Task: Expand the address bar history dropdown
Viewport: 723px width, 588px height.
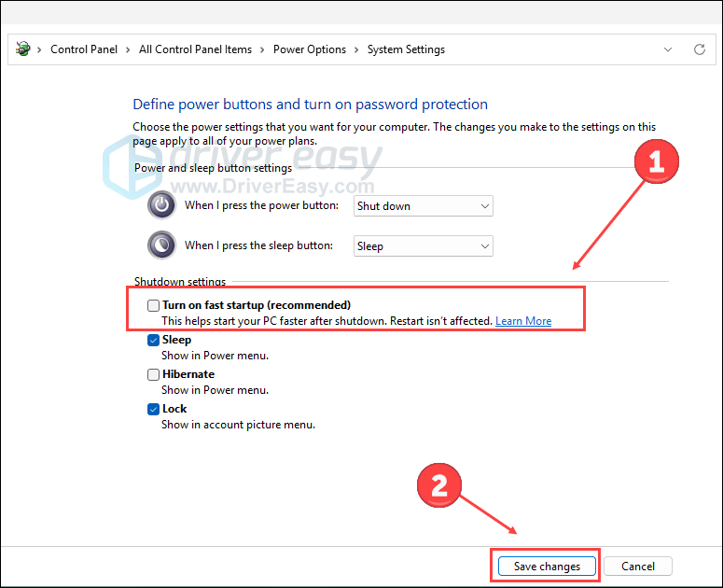Action: (668, 49)
